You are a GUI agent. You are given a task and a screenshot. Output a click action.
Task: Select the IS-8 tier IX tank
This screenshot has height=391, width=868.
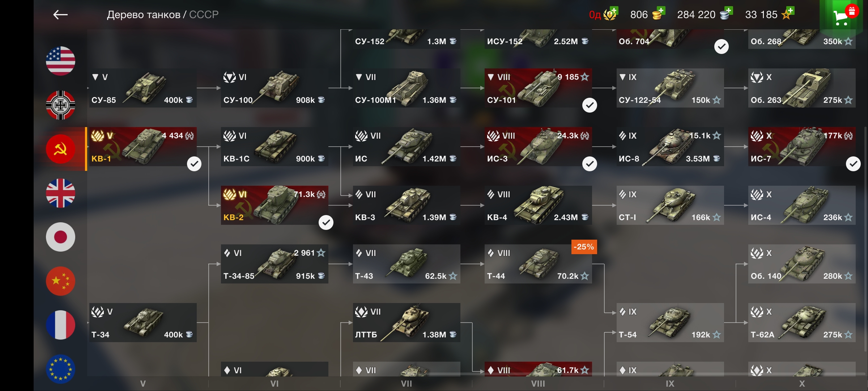tap(670, 147)
